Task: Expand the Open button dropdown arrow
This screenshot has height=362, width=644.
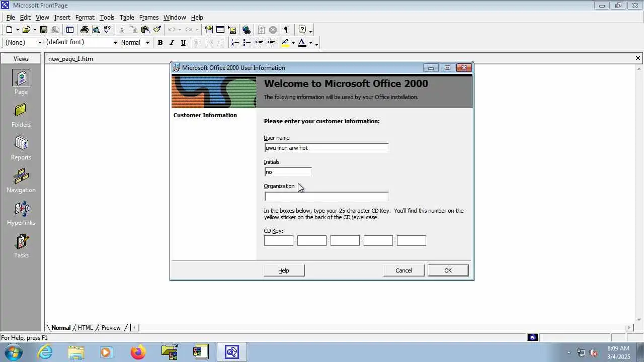Action: [x=35, y=30]
